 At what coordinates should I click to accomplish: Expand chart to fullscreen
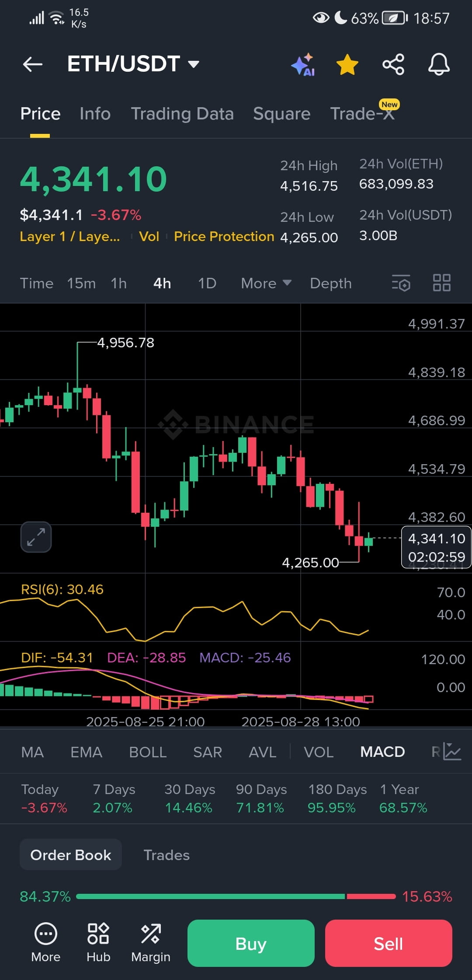click(x=36, y=537)
